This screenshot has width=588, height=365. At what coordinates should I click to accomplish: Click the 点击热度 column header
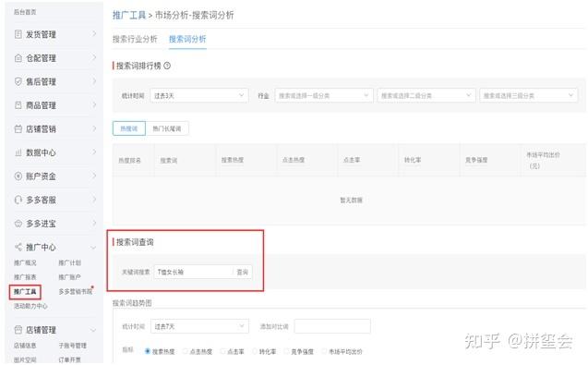294,160
